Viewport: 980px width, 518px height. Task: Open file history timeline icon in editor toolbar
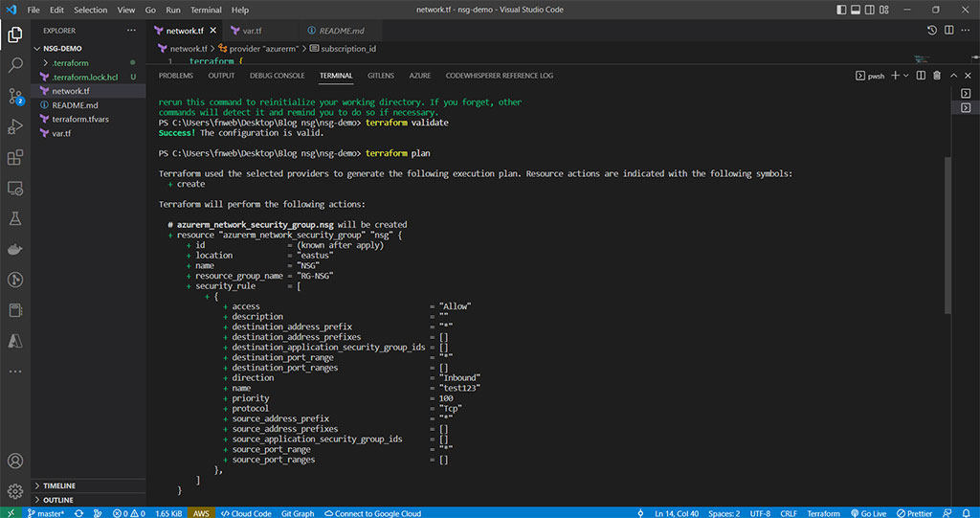coord(932,30)
